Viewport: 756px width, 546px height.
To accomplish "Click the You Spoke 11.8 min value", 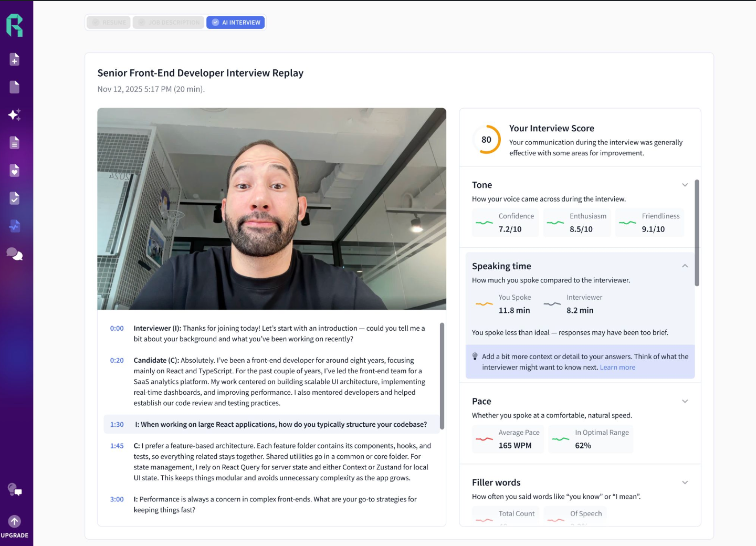I will (x=514, y=311).
